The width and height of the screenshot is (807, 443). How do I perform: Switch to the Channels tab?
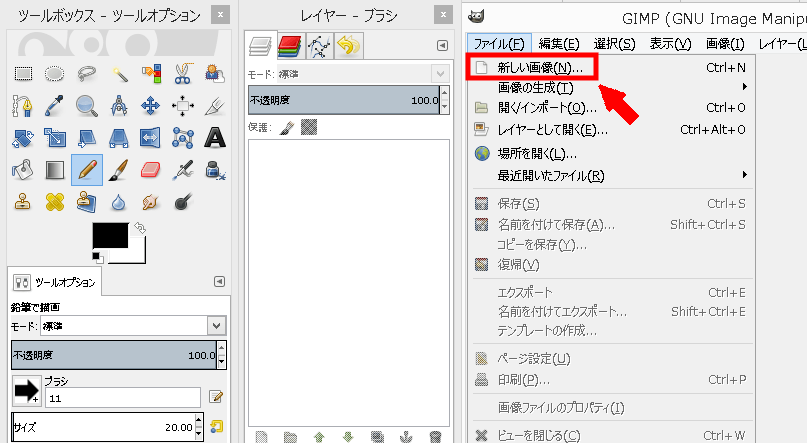click(289, 46)
